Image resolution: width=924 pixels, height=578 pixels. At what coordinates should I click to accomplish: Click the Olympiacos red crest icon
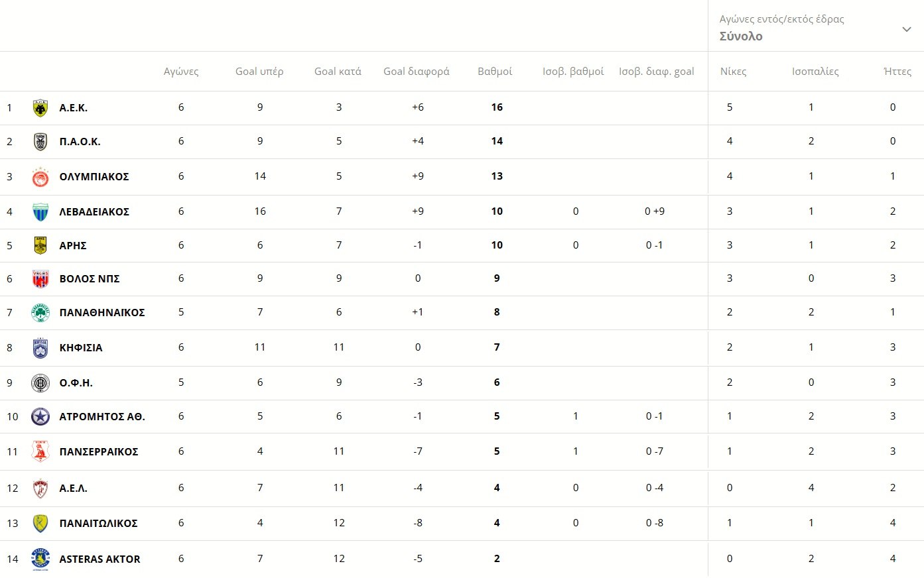40,177
